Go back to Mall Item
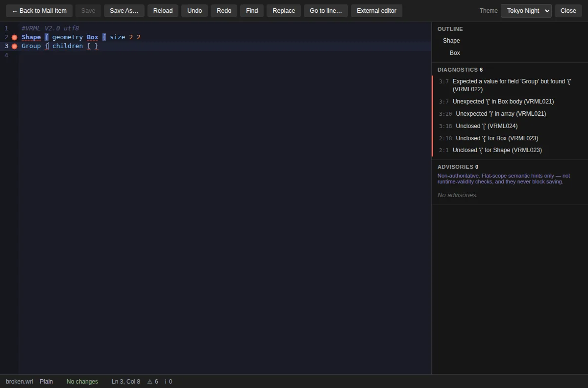Viewport: 588px width, 388px height. 39,11
